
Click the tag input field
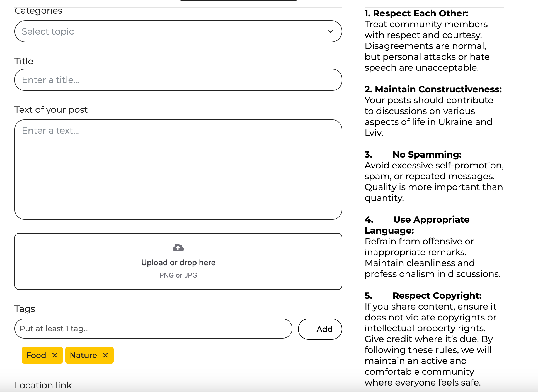(x=153, y=329)
